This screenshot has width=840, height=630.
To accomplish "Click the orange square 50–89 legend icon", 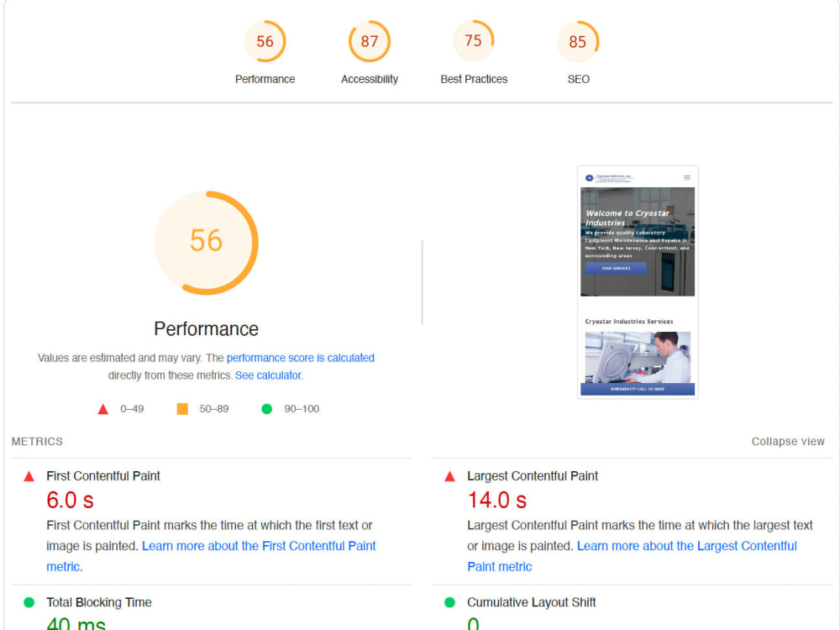I will point(182,409).
